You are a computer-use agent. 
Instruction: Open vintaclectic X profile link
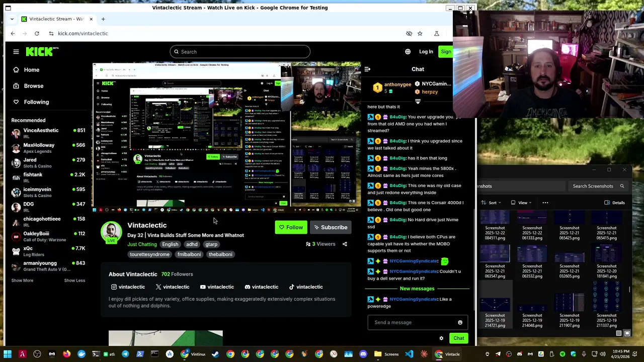(172, 287)
